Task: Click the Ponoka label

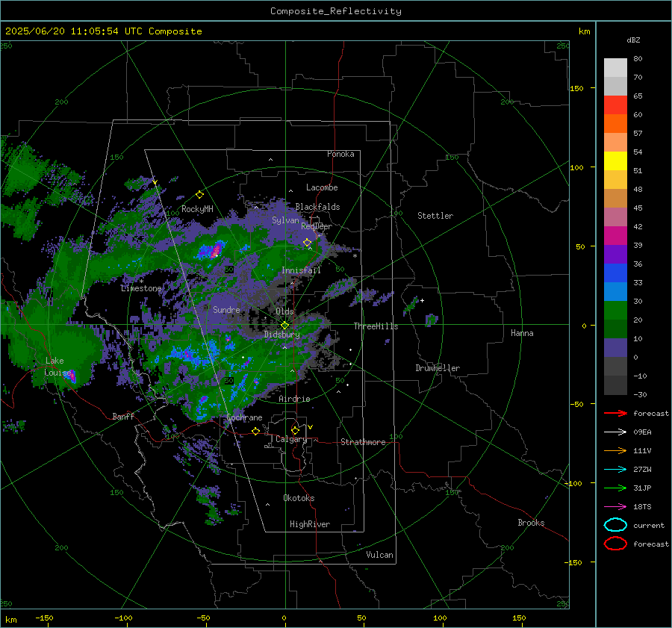Action: (x=340, y=154)
